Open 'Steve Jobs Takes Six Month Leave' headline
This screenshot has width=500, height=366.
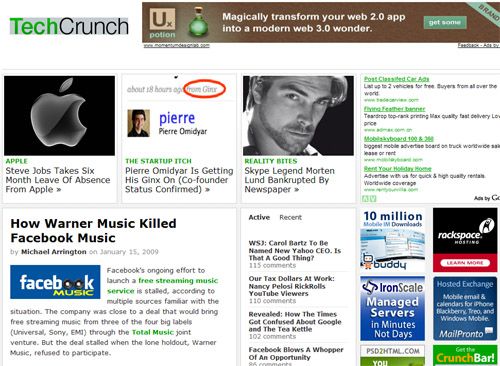click(x=58, y=180)
